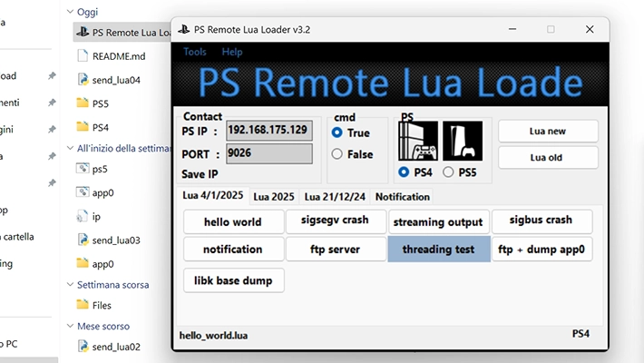644x363 pixels.
Task: Open the PS5 folder in Explorer
Action: point(93,103)
